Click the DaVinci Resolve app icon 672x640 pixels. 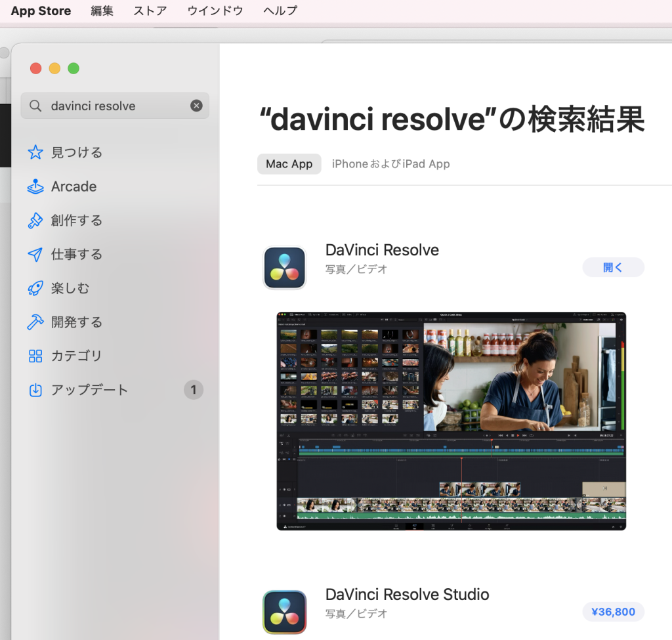click(x=284, y=267)
